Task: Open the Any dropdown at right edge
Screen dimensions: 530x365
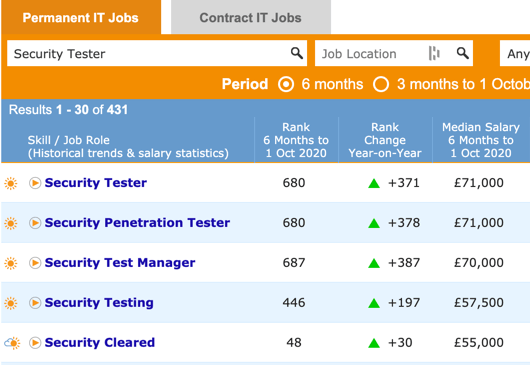Action: (x=515, y=53)
